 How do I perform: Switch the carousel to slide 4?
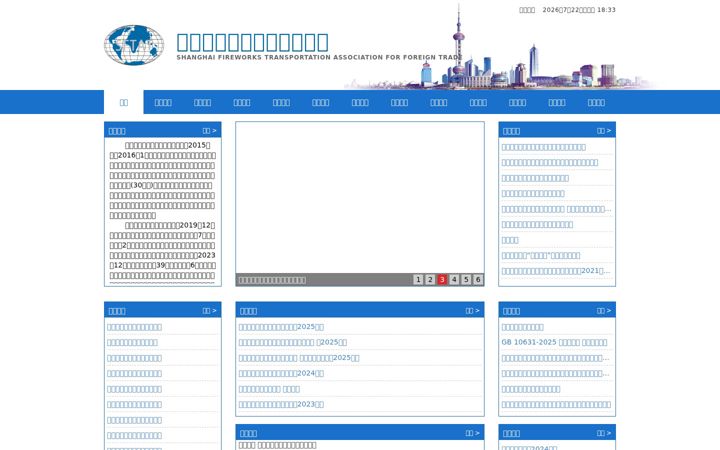[454, 279]
